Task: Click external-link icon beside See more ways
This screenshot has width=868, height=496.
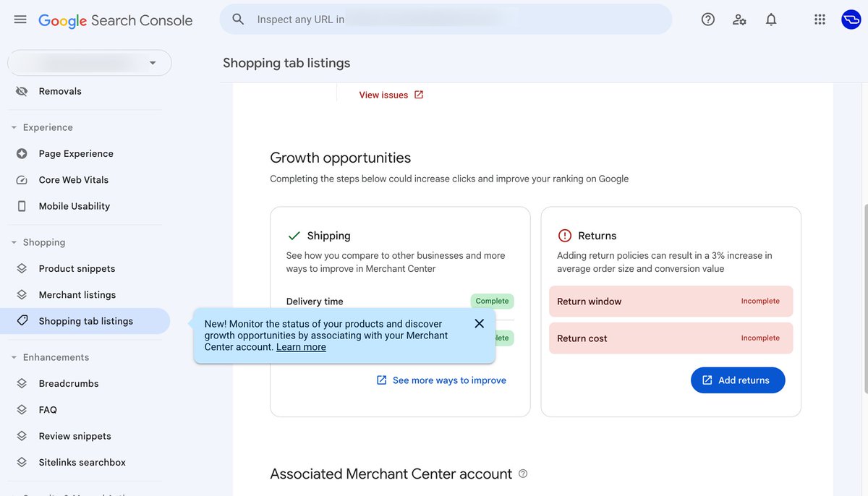Action: (x=381, y=380)
